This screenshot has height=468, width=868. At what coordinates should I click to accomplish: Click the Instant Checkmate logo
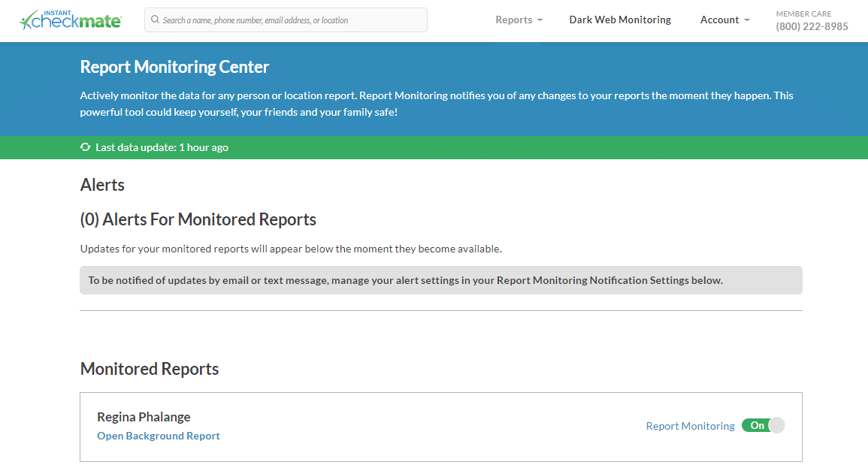[70, 20]
